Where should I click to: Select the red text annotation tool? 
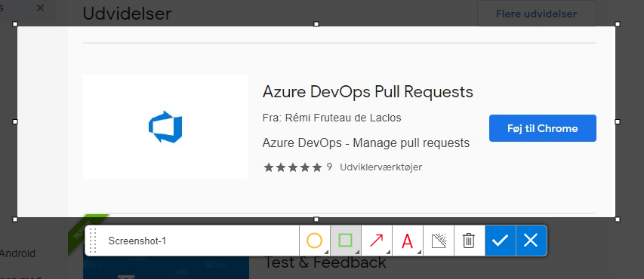[x=408, y=241]
